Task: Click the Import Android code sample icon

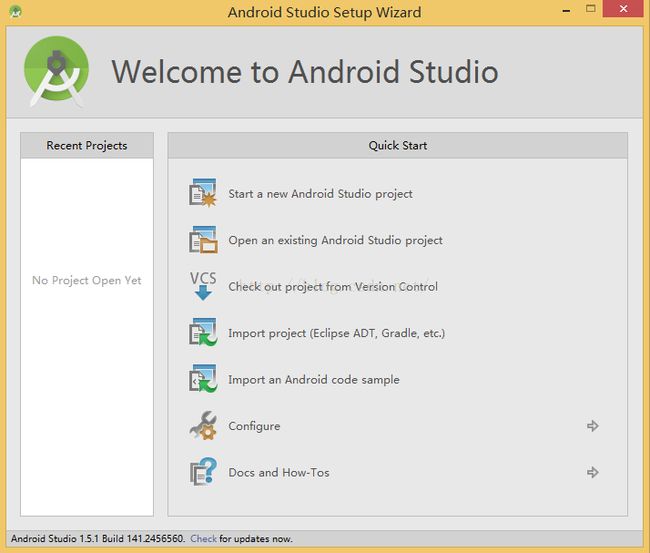Action: [203, 378]
